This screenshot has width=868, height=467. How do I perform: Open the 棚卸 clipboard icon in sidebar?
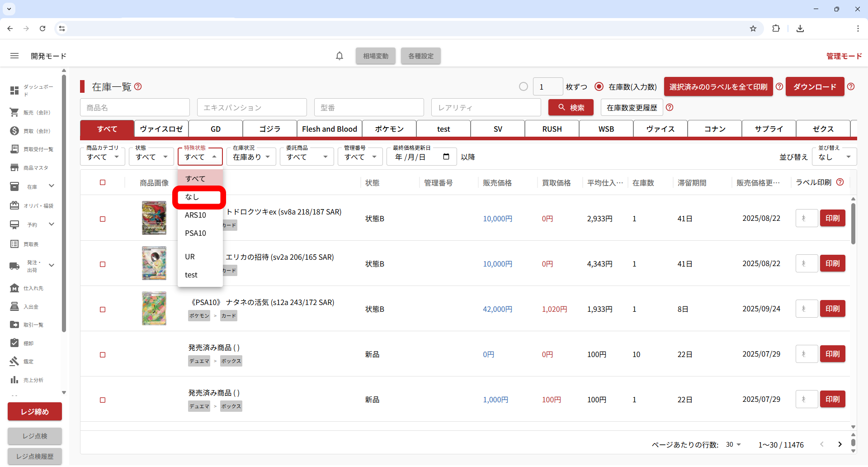[x=14, y=343]
